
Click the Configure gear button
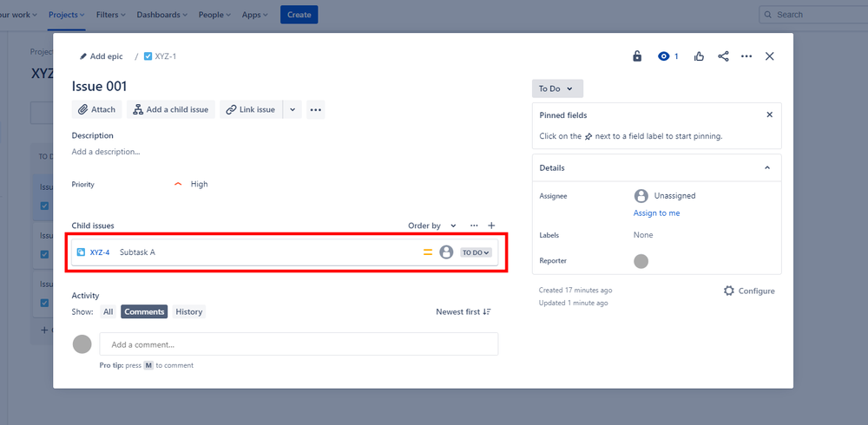(749, 291)
